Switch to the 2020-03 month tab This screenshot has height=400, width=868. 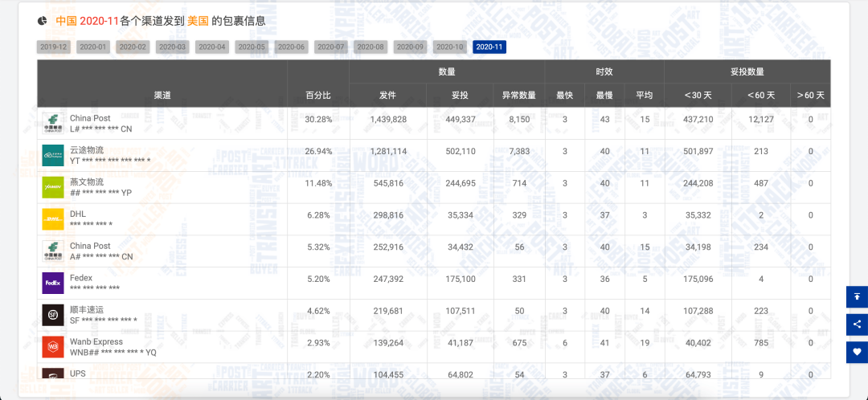173,47
